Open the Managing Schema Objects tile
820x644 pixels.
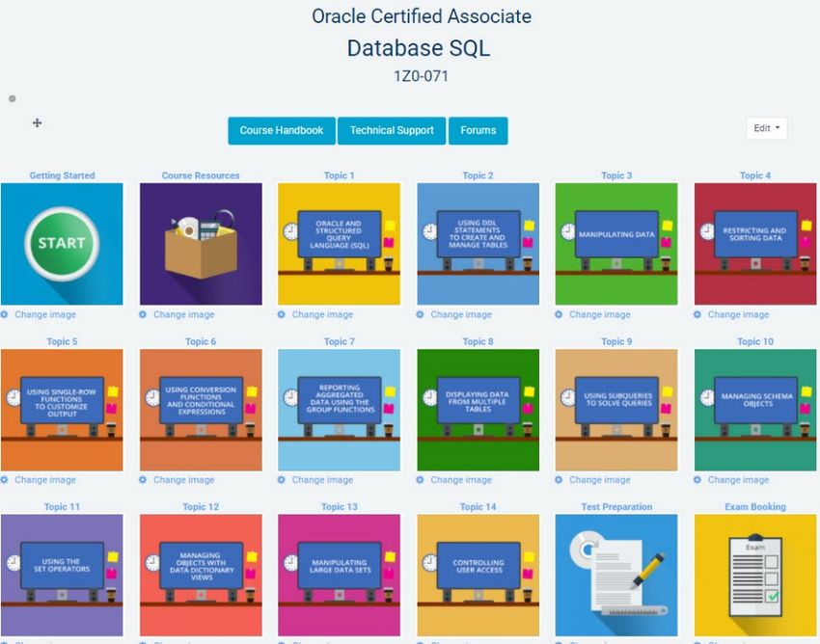(755, 410)
